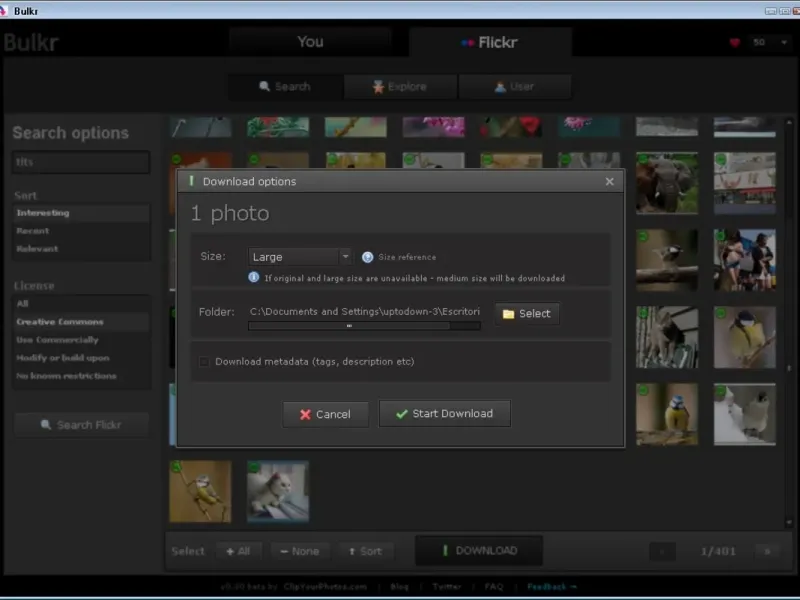The width and height of the screenshot is (800, 600).
Task: Click the Bulkr title bar app icon
Action: coord(4,11)
